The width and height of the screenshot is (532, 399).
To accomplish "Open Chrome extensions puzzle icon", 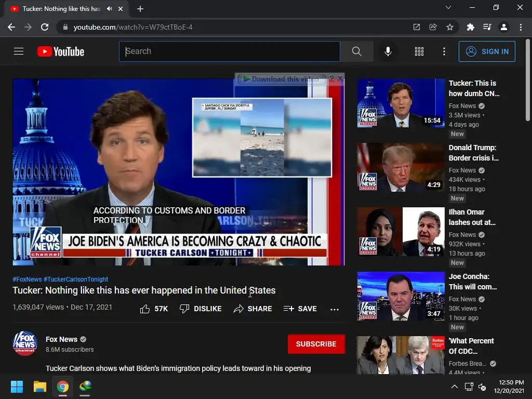I will point(470,27).
